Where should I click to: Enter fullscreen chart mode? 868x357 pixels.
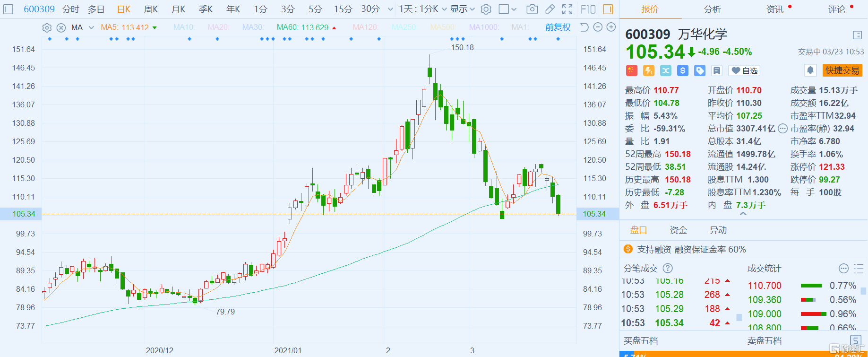click(567, 9)
